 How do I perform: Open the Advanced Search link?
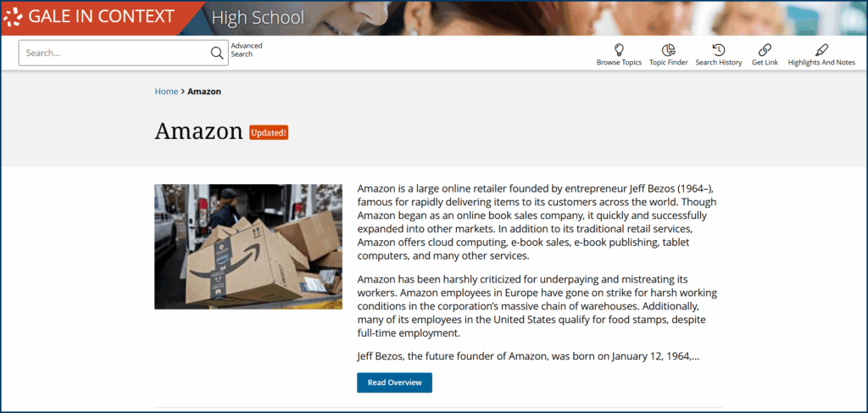247,50
